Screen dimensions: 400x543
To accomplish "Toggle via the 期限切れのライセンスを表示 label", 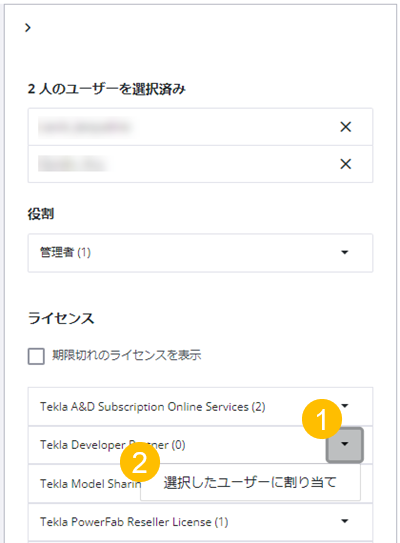I will point(126,355).
